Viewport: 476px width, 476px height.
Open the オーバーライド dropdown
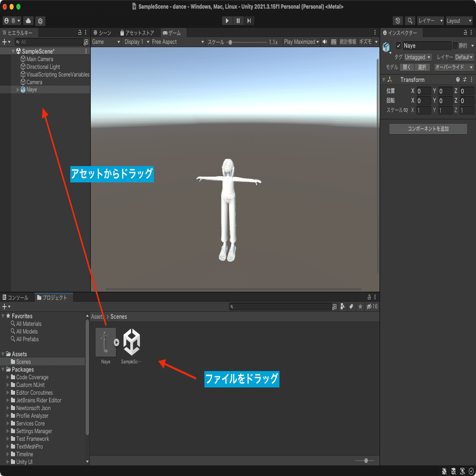coord(454,67)
